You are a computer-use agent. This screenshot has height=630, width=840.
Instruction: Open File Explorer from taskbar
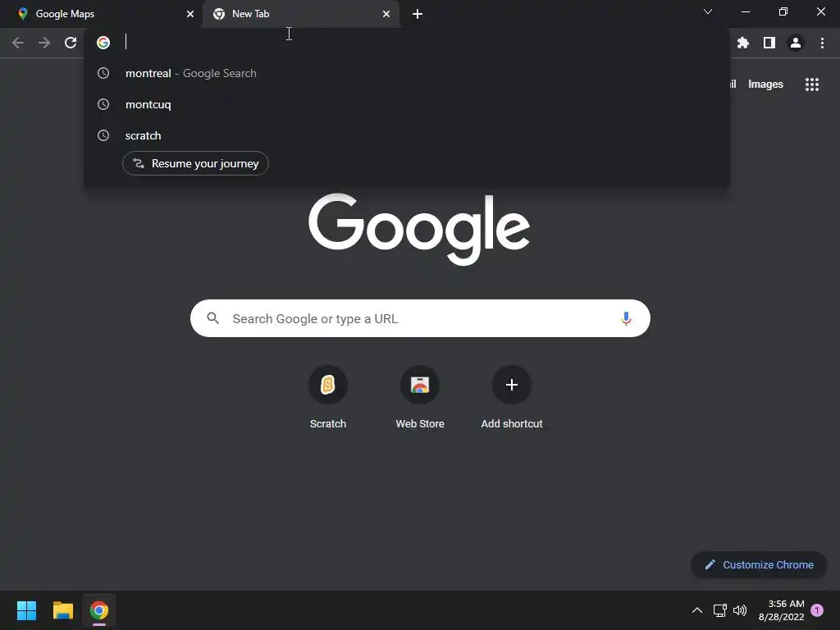(62, 610)
